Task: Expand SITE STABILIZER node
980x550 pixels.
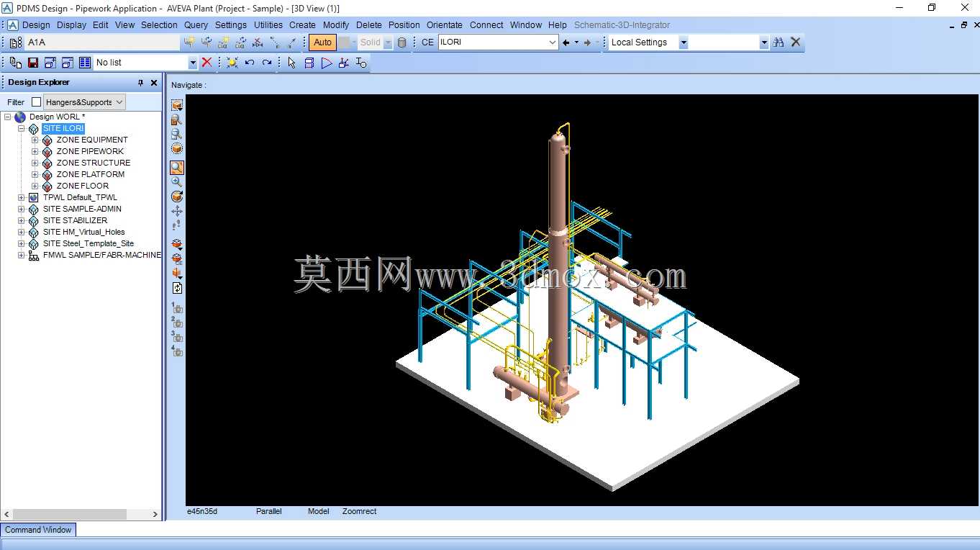Action: [21, 220]
